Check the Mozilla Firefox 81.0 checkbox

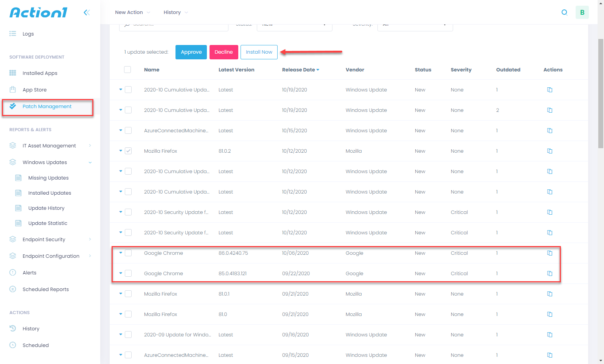coord(128,314)
